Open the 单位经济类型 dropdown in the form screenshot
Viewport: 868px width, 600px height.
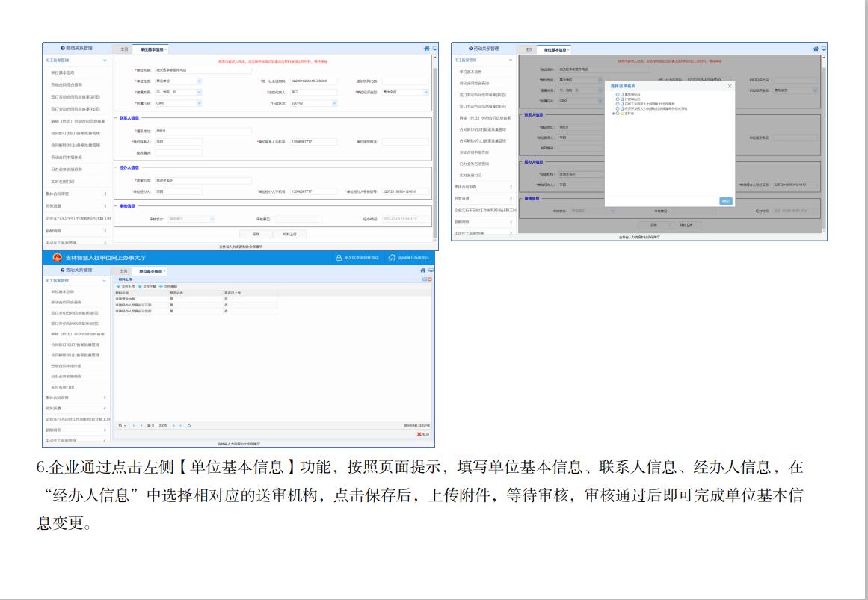pyautogui.click(x=425, y=93)
